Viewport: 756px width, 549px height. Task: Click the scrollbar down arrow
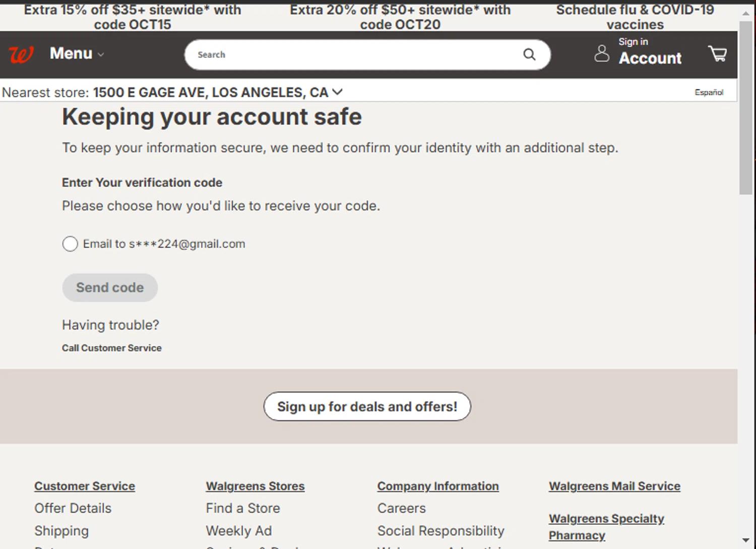tap(746, 540)
